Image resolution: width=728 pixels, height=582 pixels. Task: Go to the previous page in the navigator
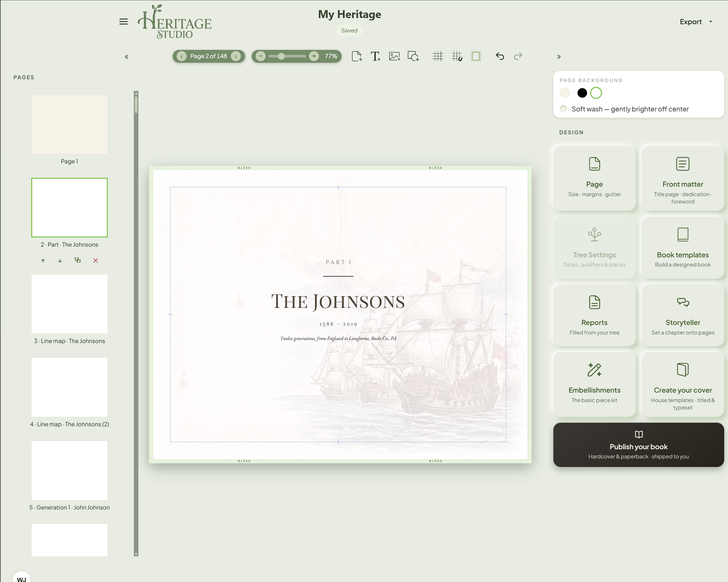(182, 56)
